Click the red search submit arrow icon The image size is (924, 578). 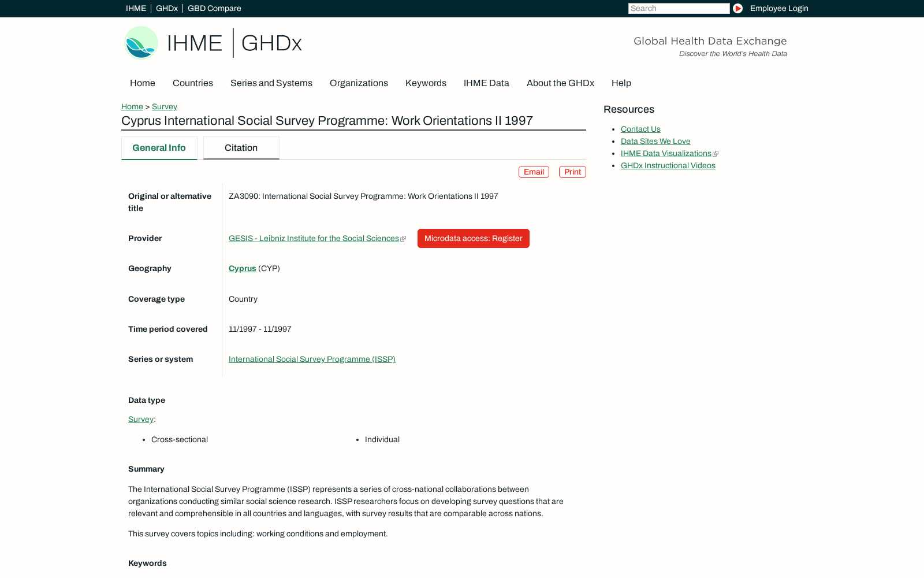click(x=737, y=9)
